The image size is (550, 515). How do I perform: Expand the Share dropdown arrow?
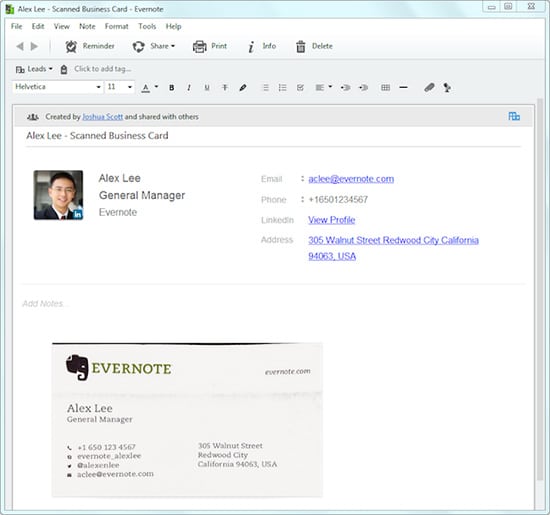coord(173,46)
